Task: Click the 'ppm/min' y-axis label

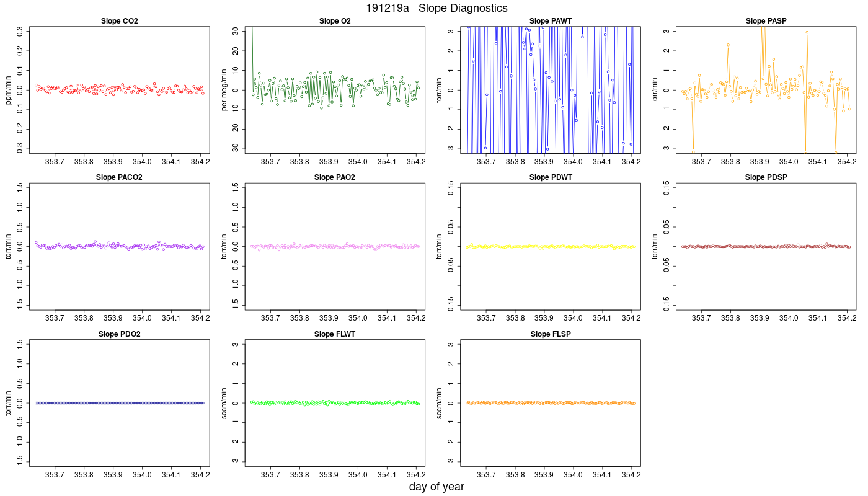Action: (x=9, y=90)
